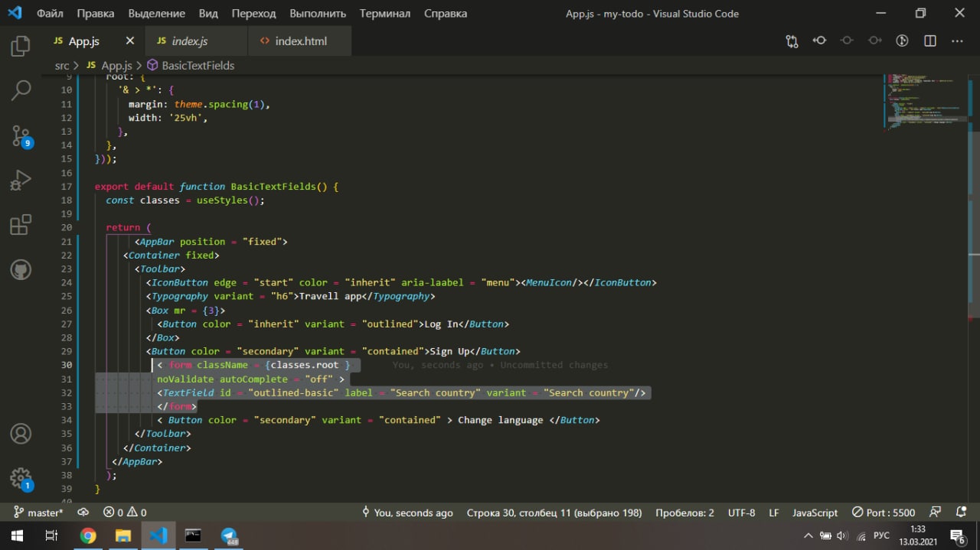
Task: Click the 'Change language' button code text
Action: point(501,420)
